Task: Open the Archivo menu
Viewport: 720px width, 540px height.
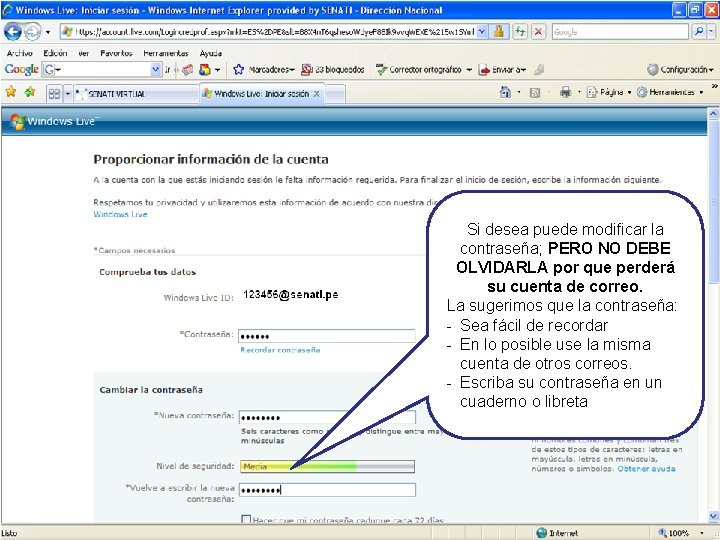Action: click(x=19, y=53)
